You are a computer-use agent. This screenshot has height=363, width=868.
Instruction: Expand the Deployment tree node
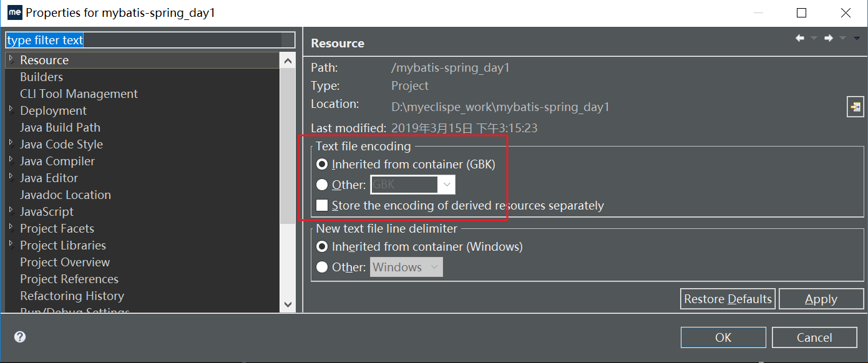click(11, 110)
